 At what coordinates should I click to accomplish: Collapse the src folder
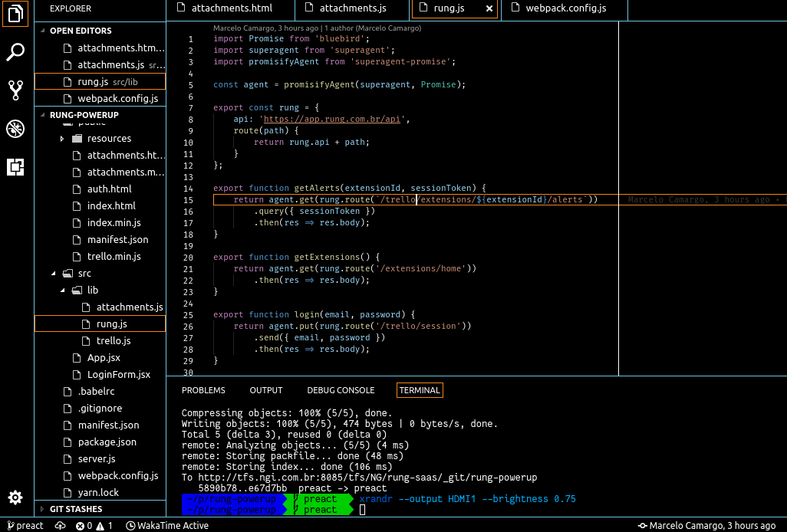tap(53, 273)
